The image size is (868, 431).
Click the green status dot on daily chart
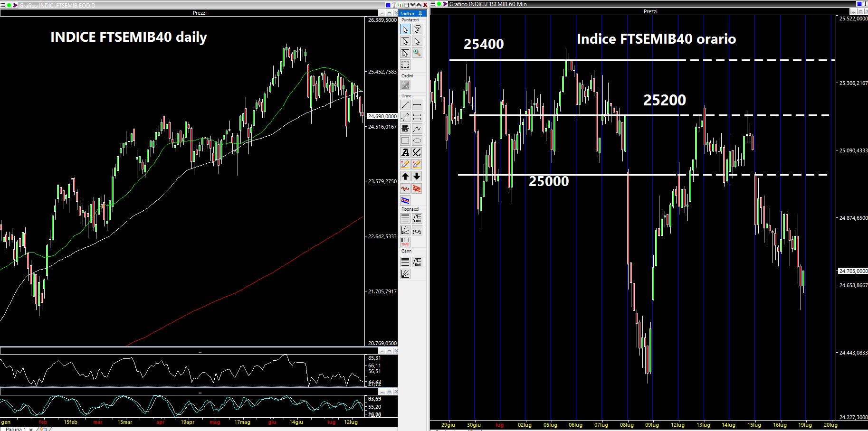coord(9,5)
